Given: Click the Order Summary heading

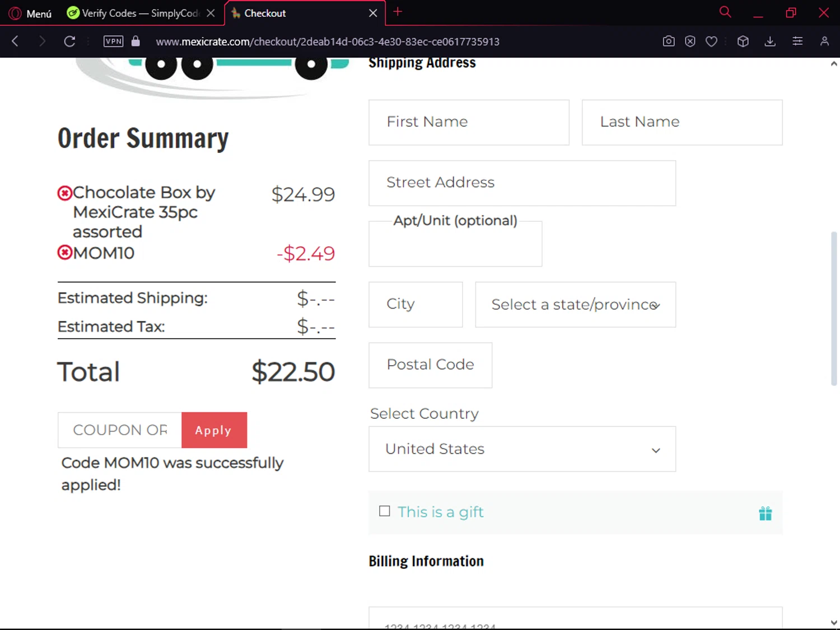Looking at the screenshot, I should click(143, 139).
